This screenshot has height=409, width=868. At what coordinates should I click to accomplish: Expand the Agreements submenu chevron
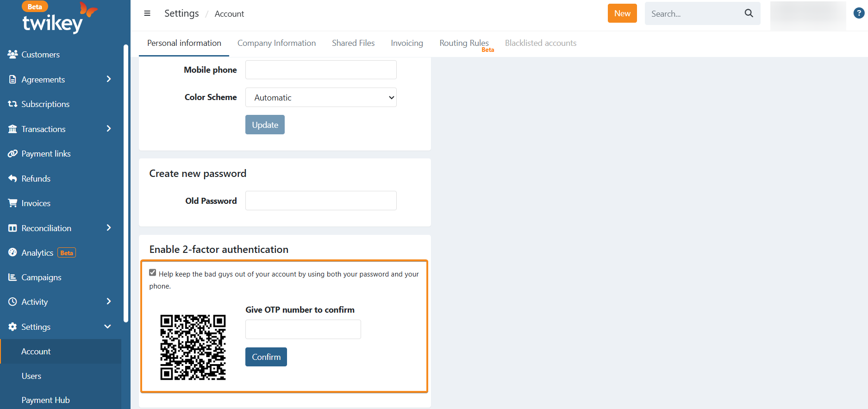pos(109,79)
